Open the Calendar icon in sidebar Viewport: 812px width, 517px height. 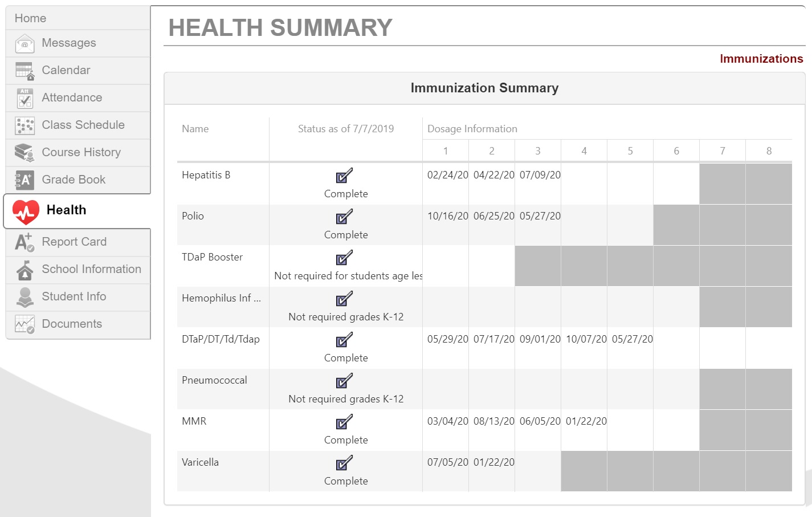click(25, 71)
